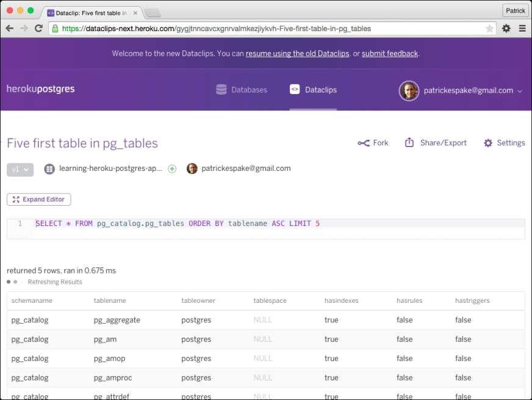Click the browser forward arrow

(x=24, y=29)
